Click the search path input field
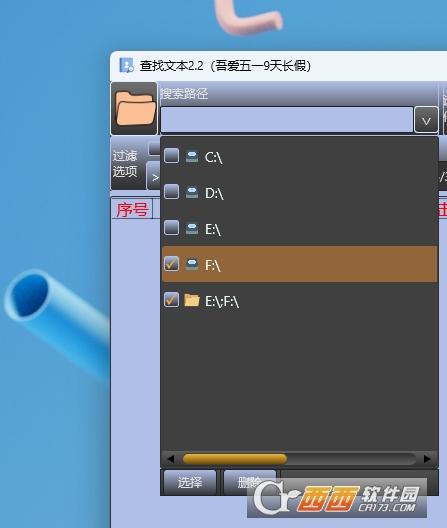Image resolution: width=447 pixels, height=528 pixels. pyautogui.click(x=287, y=120)
